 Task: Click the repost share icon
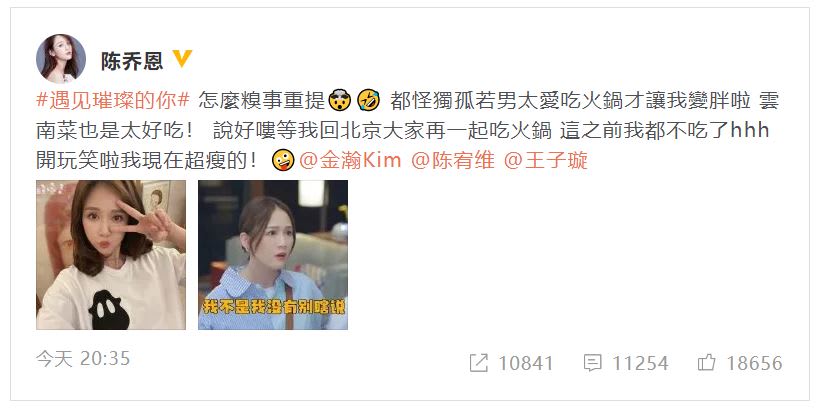(478, 363)
